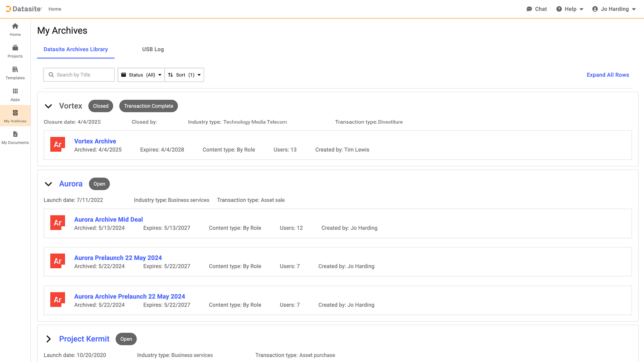Image resolution: width=644 pixels, height=362 pixels.
Task: Open the Sort dropdown
Action: [184, 75]
